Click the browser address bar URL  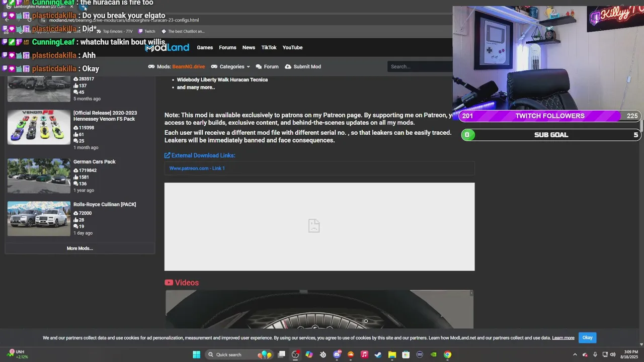click(x=124, y=20)
